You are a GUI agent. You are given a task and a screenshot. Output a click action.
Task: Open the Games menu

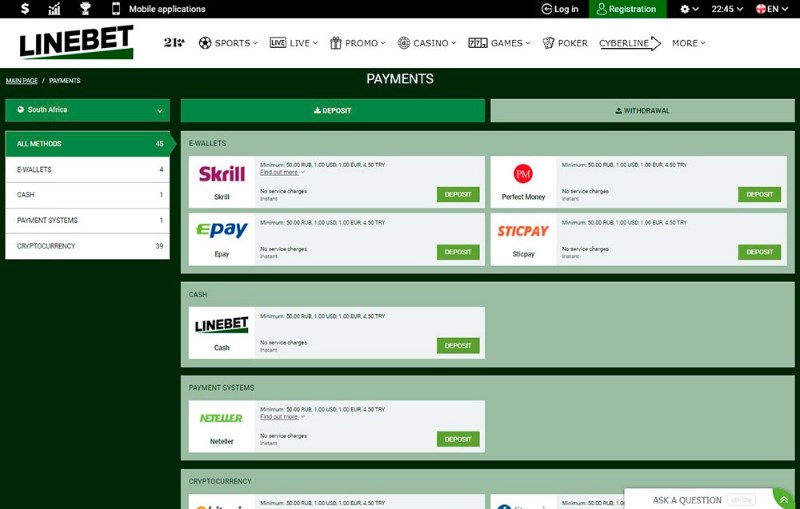pos(499,43)
